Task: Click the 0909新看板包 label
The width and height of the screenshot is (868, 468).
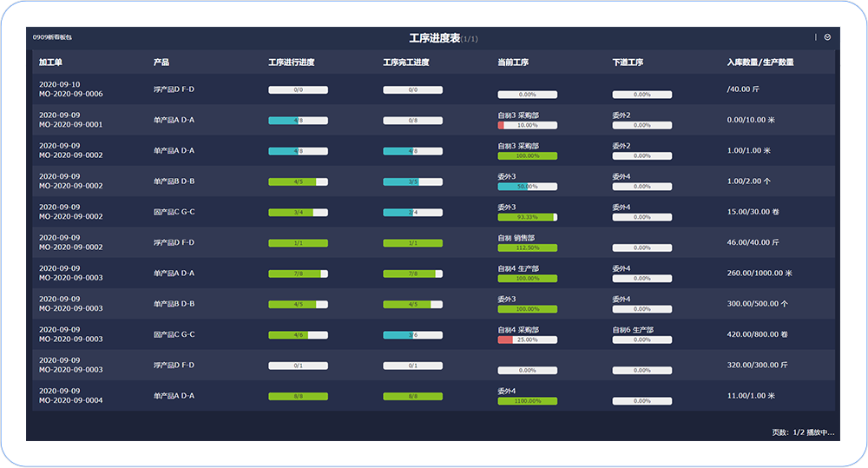Action: pyautogui.click(x=52, y=37)
